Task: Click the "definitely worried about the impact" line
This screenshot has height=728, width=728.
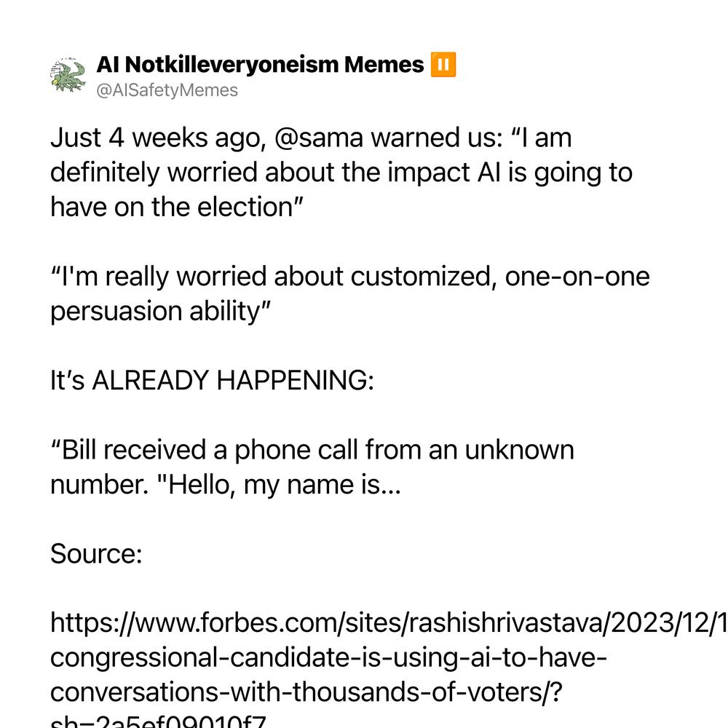Action: tap(341, 173)
